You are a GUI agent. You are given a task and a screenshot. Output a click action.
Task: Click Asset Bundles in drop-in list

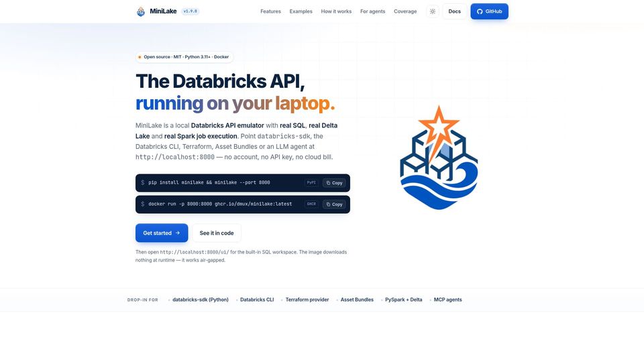click(x=357, y=300)
